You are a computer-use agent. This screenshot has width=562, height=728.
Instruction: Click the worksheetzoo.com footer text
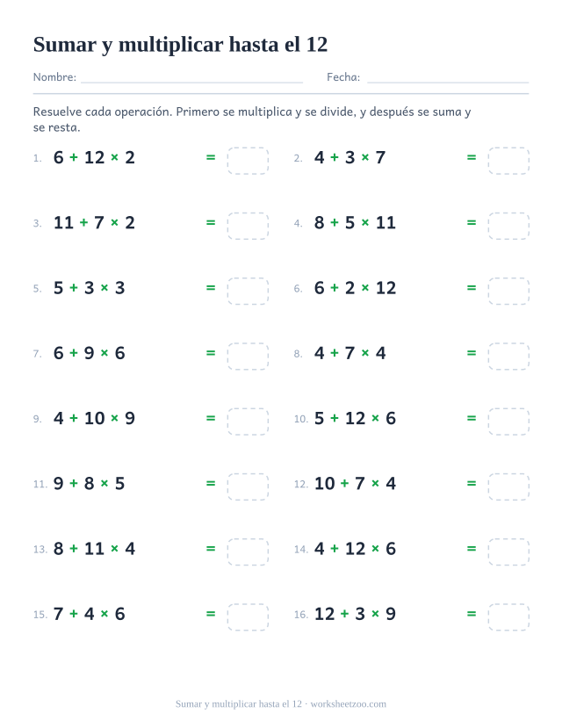(348, 704)
